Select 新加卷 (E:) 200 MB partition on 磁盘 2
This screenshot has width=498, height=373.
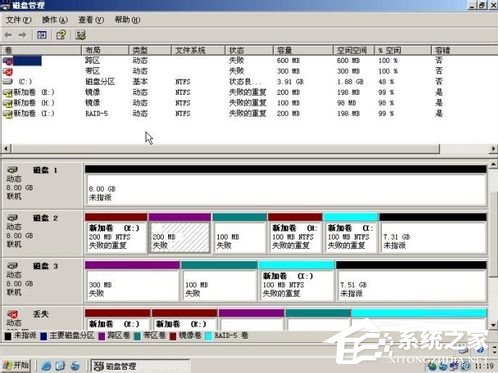(116, 233)
